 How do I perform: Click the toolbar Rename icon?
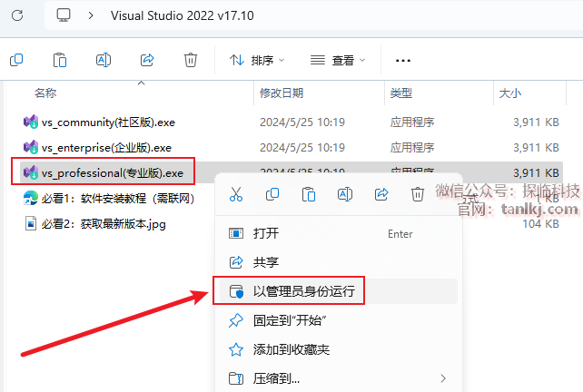(x=104, y=60)
